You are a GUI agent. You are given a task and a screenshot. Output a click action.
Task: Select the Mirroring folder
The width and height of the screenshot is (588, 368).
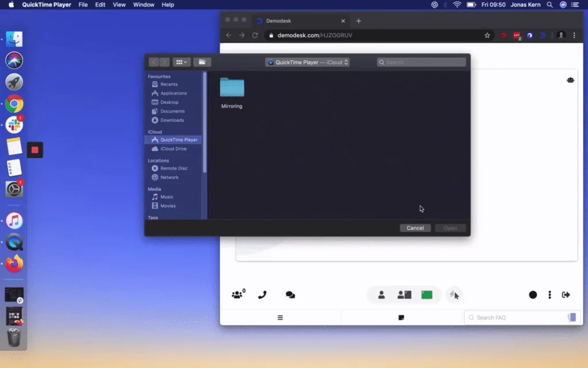(x=232, y=93)
